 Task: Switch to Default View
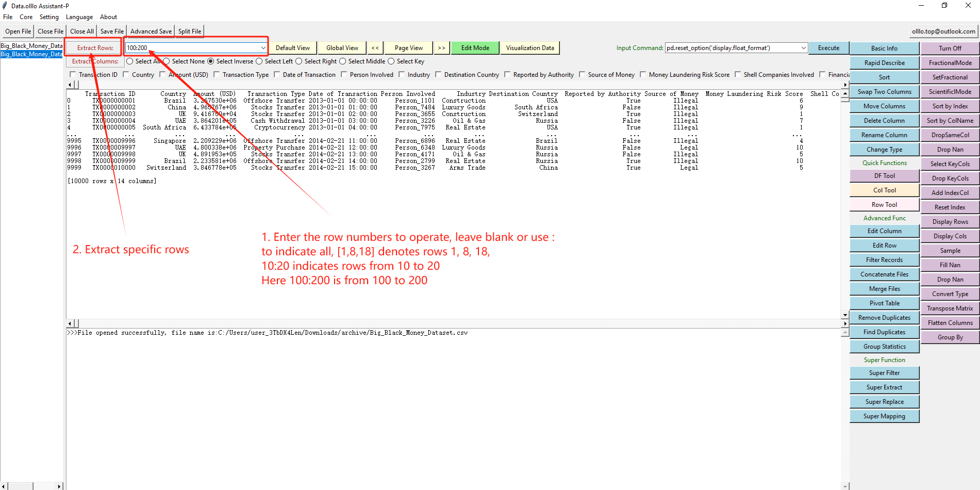[293, 48]
